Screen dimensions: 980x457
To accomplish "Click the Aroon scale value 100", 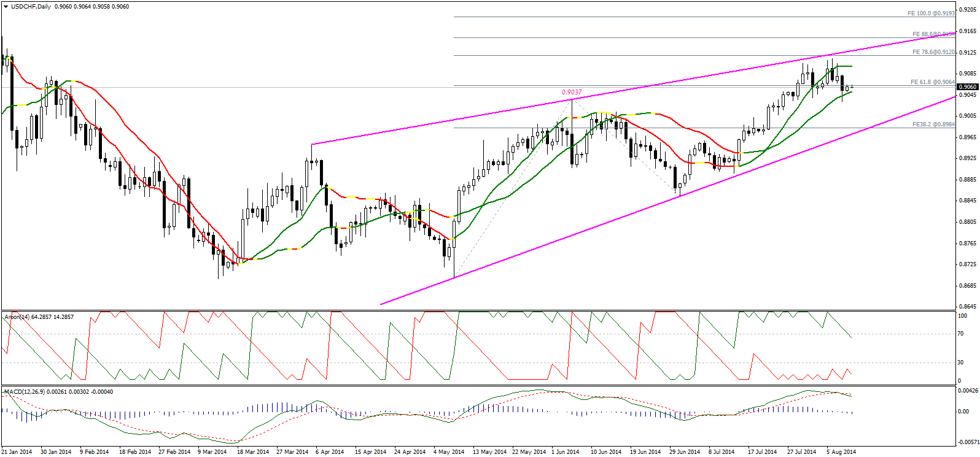I will (963, 316).
